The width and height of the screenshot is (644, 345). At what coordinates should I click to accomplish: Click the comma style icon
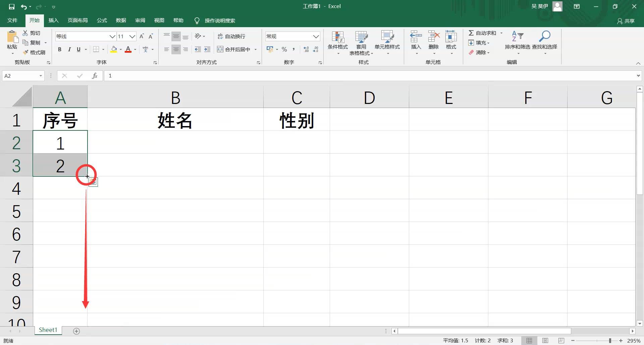pyautogui.click(x=294, y=49)
